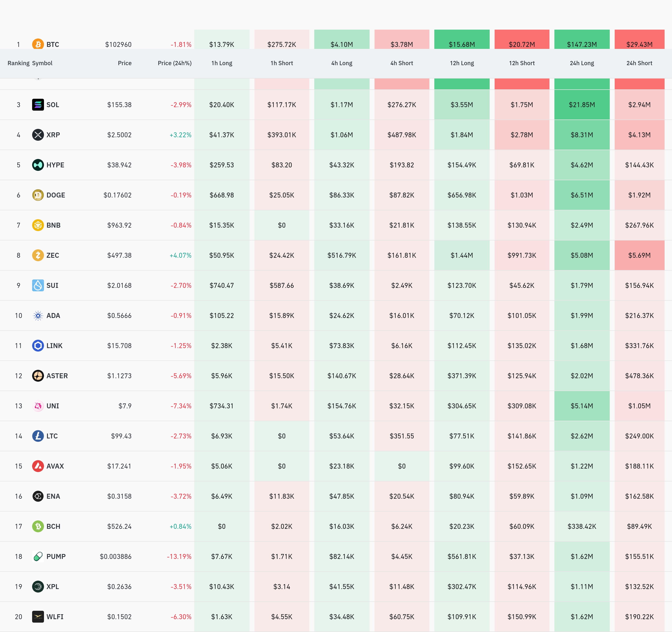Sort table by Ranking header

pyautogui.click(x=18, y=63)
